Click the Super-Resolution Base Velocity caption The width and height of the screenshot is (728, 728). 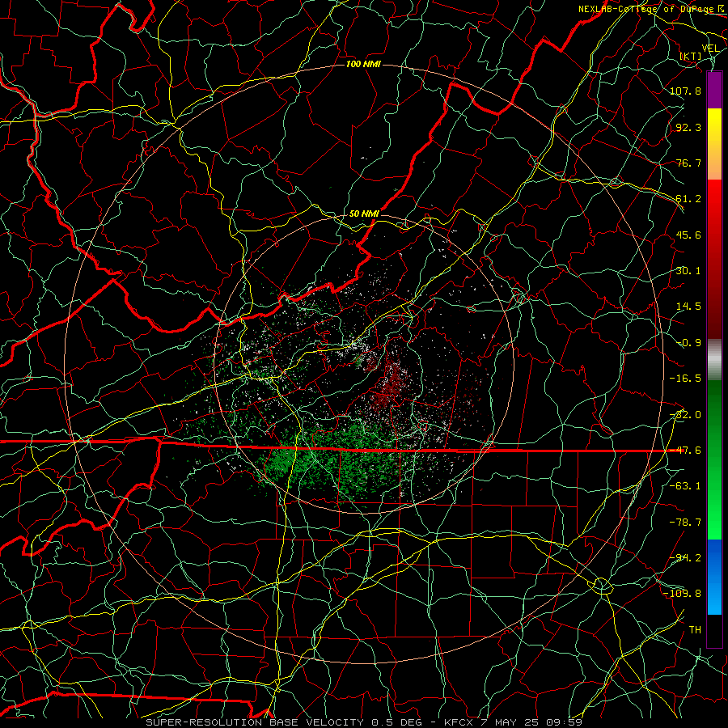click(x=364, y=722)
